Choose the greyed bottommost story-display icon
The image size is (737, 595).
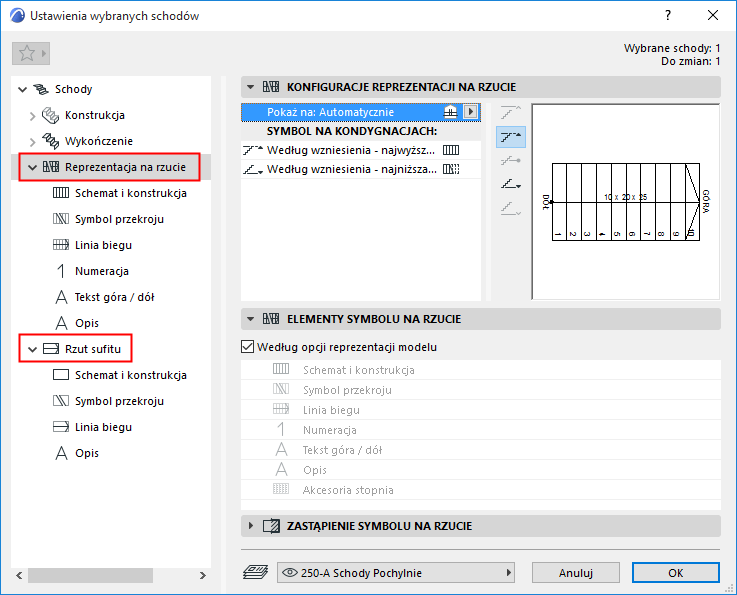510,208
